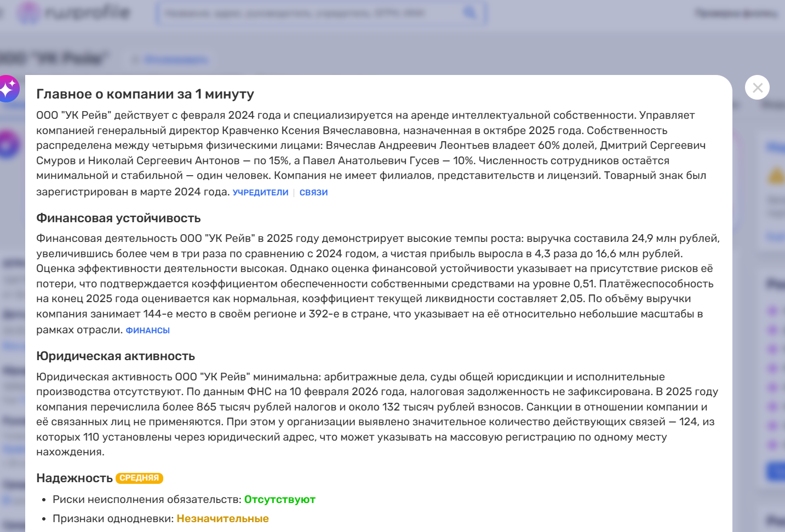This screenshot has width=785, height=532.
Task: Close the company summary popup
Action: click(x=758, y=88)
